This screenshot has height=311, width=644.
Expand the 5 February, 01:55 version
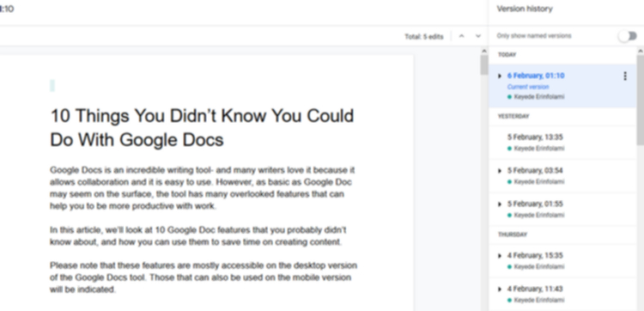(500, 204)
